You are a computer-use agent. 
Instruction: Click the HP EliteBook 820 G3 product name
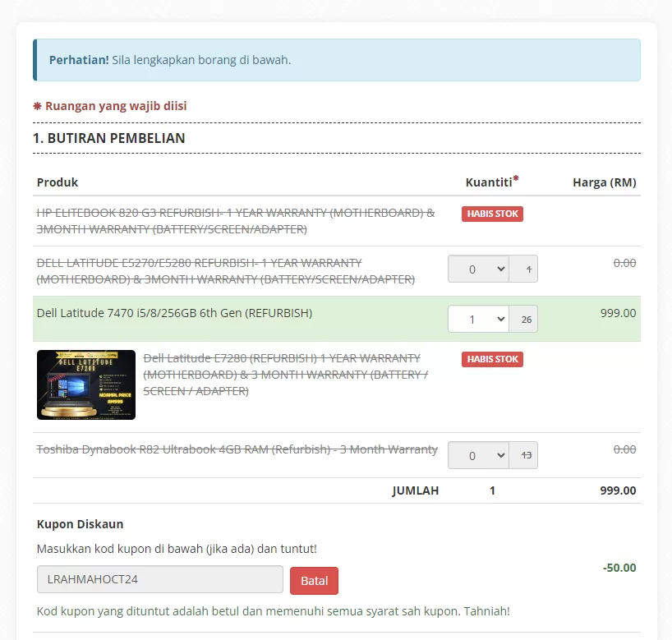pos(236,221)
